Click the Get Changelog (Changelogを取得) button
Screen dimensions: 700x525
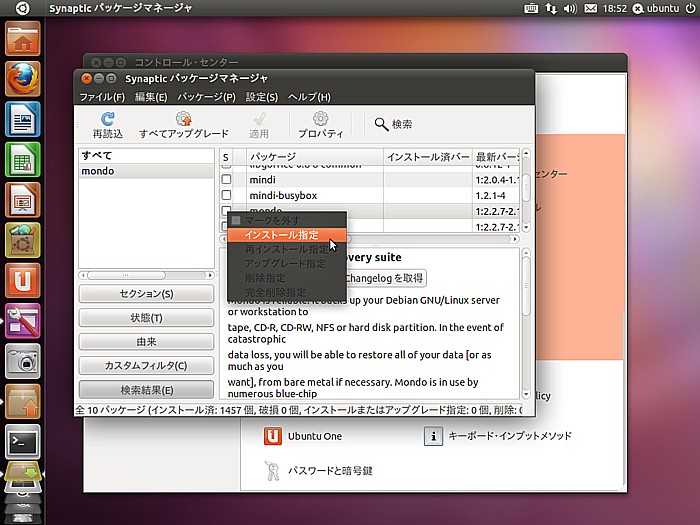(x=386, y=278)
